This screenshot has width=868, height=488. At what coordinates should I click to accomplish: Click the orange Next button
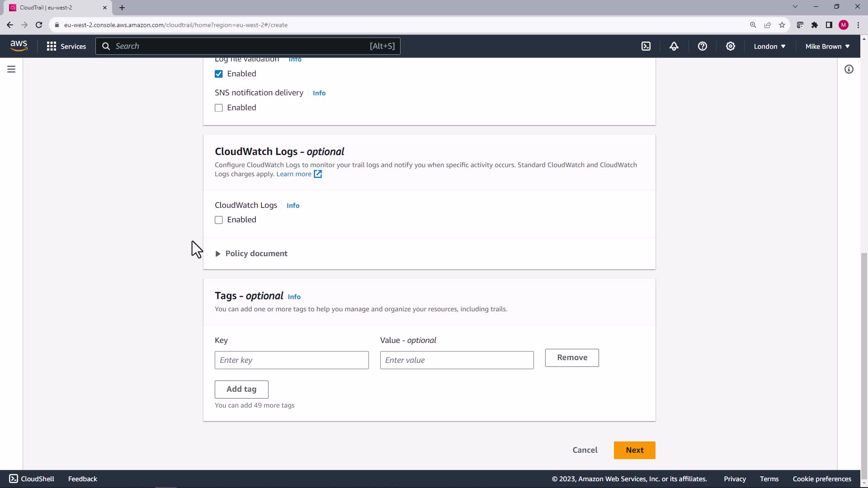[x=634, y=450]
